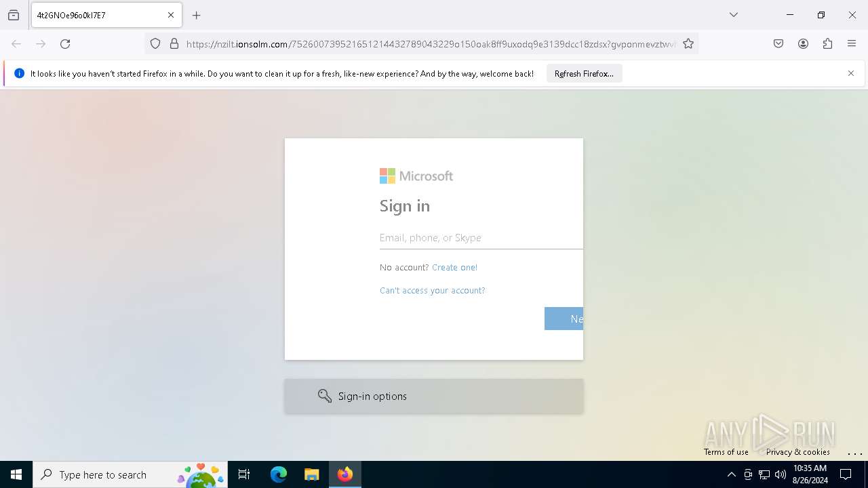Open network status tray icon
The height and width of the screenshot is (488, 868).
click(x=764, y=474)
